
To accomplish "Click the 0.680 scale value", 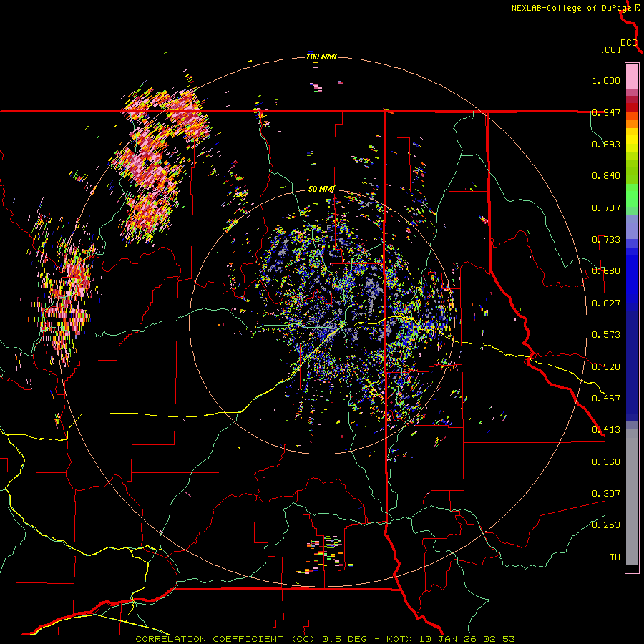I will (x=606, y=271).
